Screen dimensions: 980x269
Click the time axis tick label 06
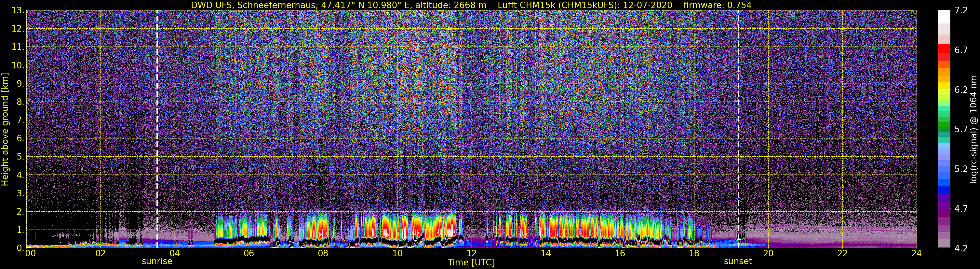tap(248, 253)
